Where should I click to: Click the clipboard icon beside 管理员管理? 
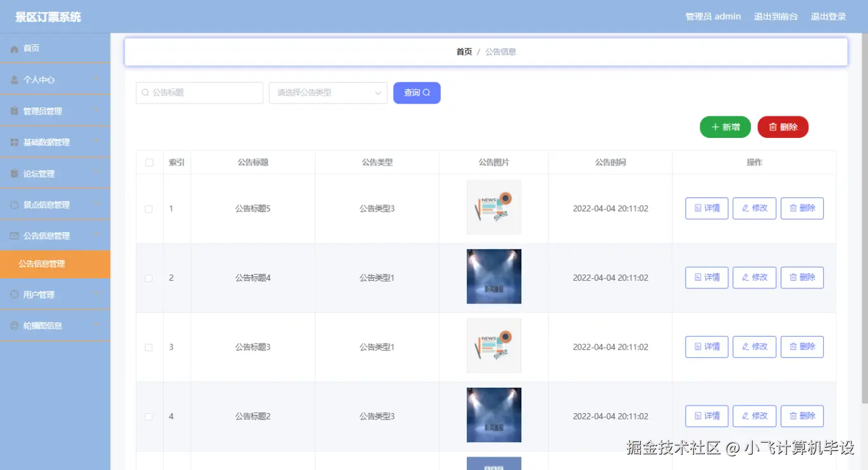(x=14, y=111)
